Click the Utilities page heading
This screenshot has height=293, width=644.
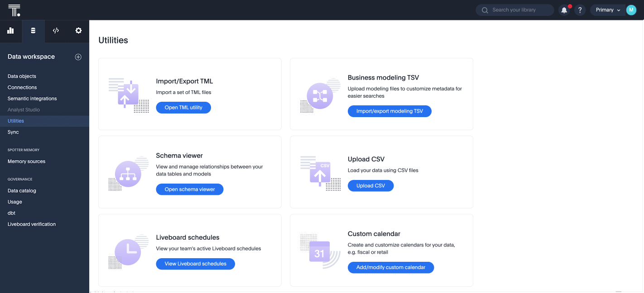pyautogui.click(x=113, y=40)
